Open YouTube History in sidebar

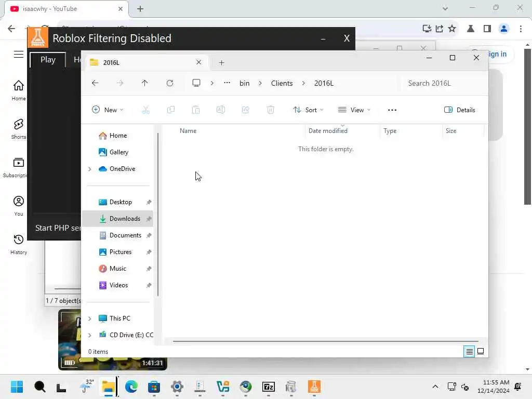tap(18, 244)
